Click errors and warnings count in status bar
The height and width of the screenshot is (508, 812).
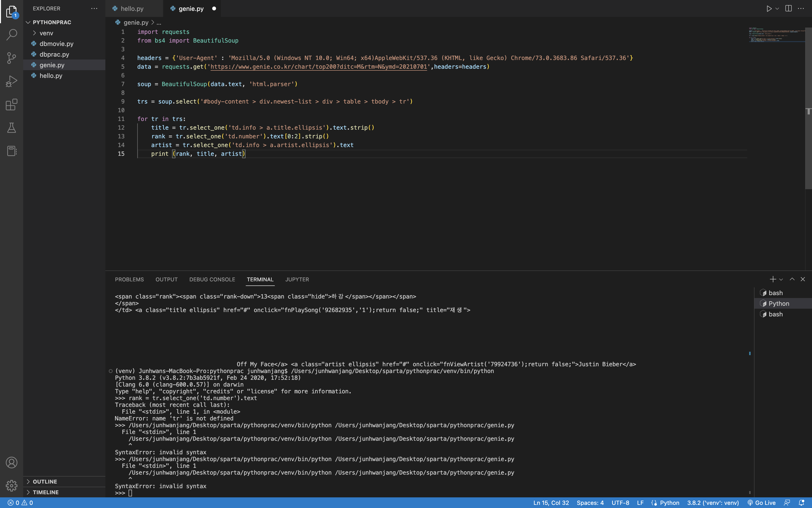pos(20,503)
